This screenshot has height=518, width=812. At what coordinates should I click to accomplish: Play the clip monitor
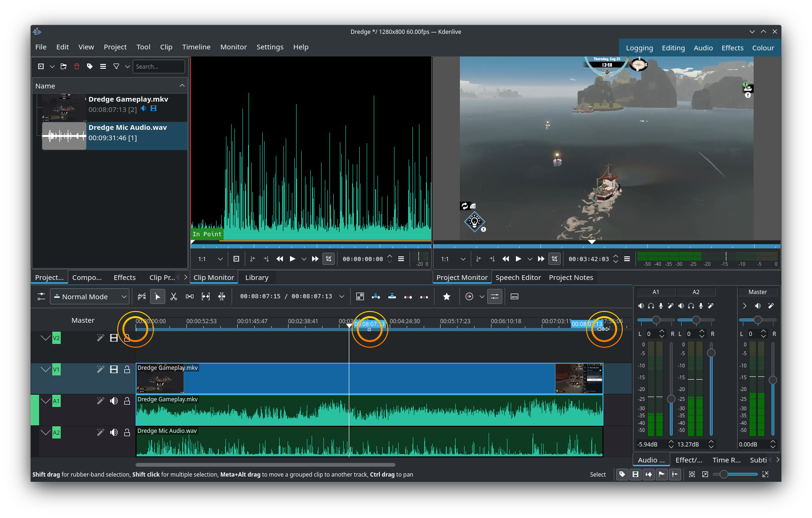[x=292, y=259]
